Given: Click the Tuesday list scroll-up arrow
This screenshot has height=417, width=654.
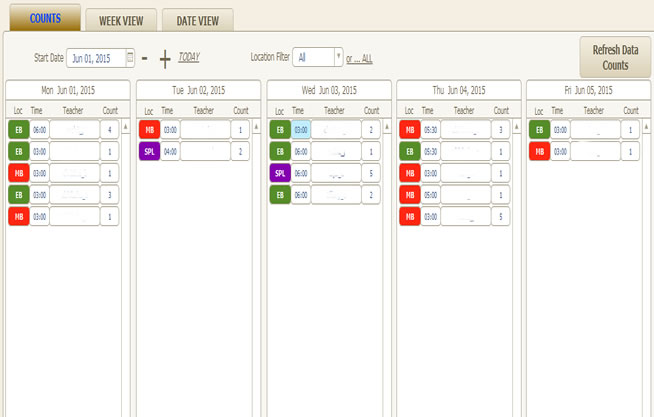Looking at the screenshot, I should point(257,126).
